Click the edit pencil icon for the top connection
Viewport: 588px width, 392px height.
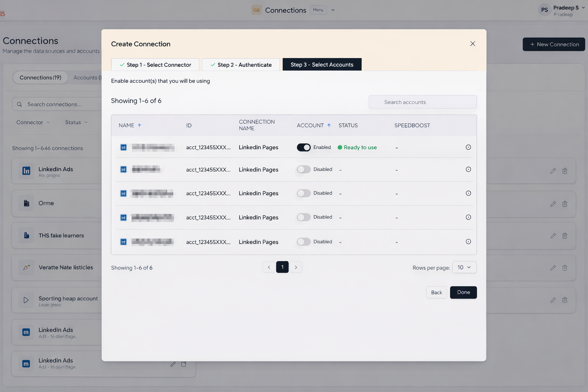tap(553, 171)
